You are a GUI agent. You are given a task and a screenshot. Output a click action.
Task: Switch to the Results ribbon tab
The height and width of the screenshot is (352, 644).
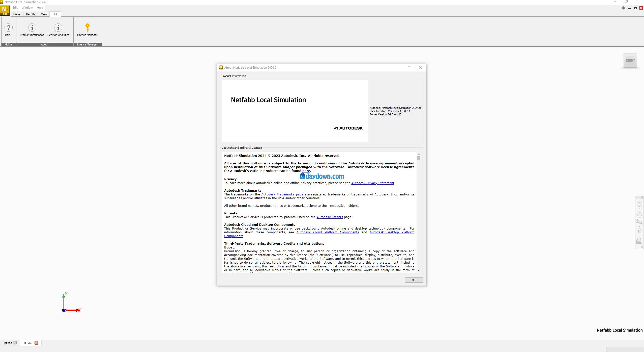pos(31,14)
